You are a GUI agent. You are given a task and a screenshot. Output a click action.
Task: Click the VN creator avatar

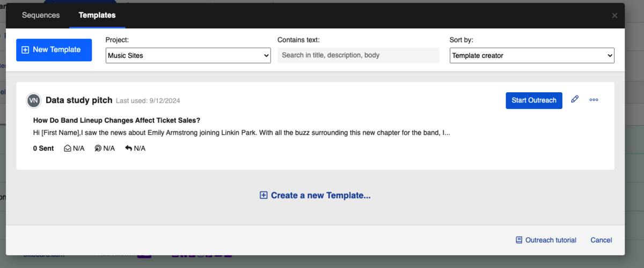[34, 100]
